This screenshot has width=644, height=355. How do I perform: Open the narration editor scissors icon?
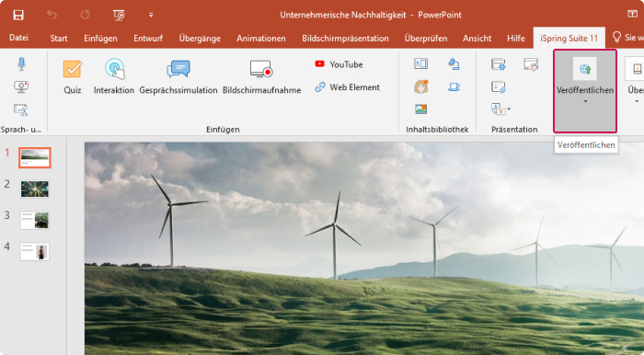21,110
